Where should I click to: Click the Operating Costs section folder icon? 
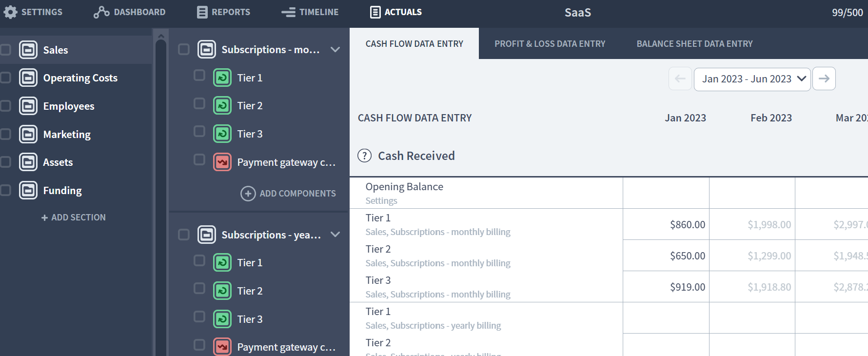click(28, 78)
